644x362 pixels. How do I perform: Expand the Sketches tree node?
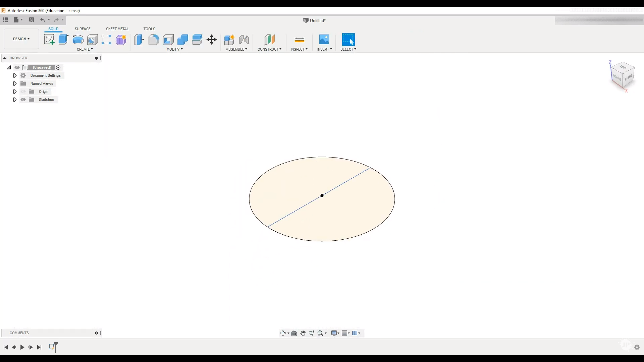tap(15, 100)
